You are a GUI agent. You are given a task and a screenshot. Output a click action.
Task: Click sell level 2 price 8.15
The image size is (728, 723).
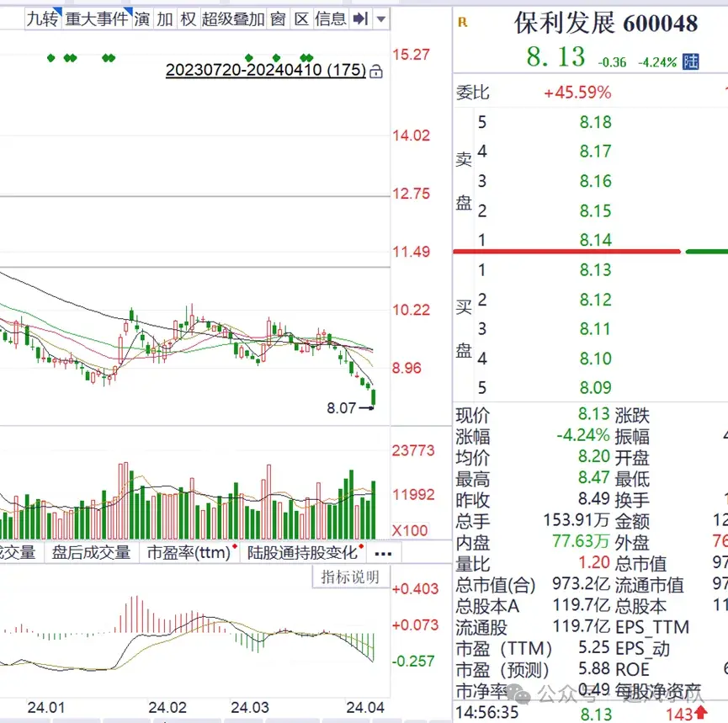pos(595,210)
